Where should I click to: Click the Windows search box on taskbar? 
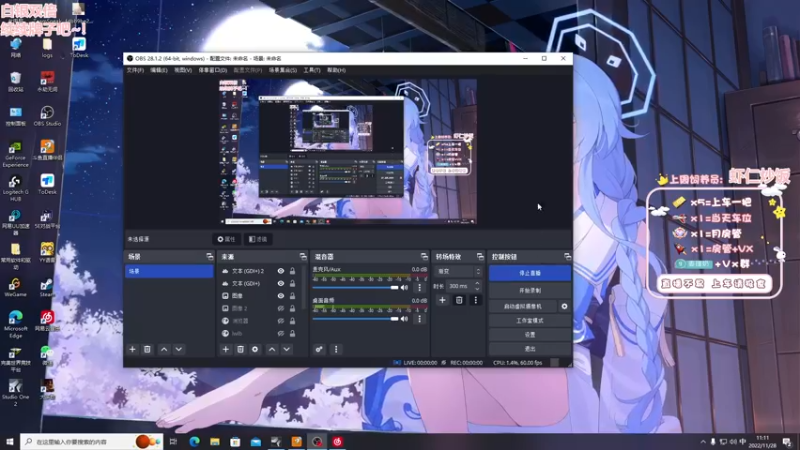click(x=91, y=442)
